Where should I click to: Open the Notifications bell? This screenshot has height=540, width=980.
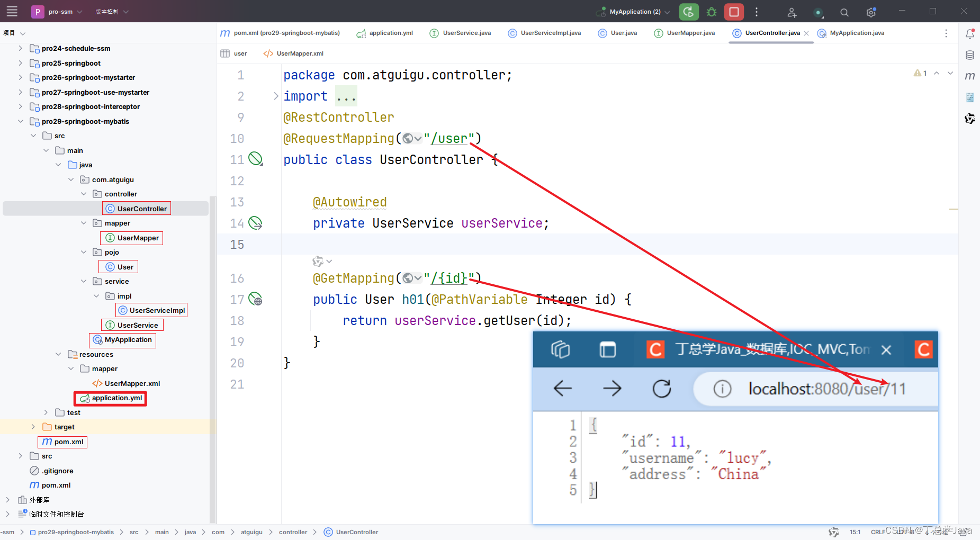coord(970,33)
